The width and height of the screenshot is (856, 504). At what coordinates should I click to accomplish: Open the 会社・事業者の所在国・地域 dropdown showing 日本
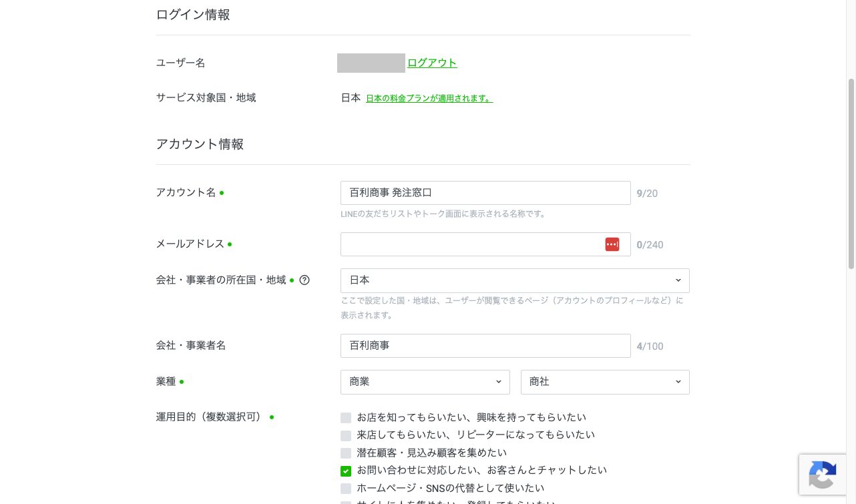pyautogui.click(x=515, y=280)
